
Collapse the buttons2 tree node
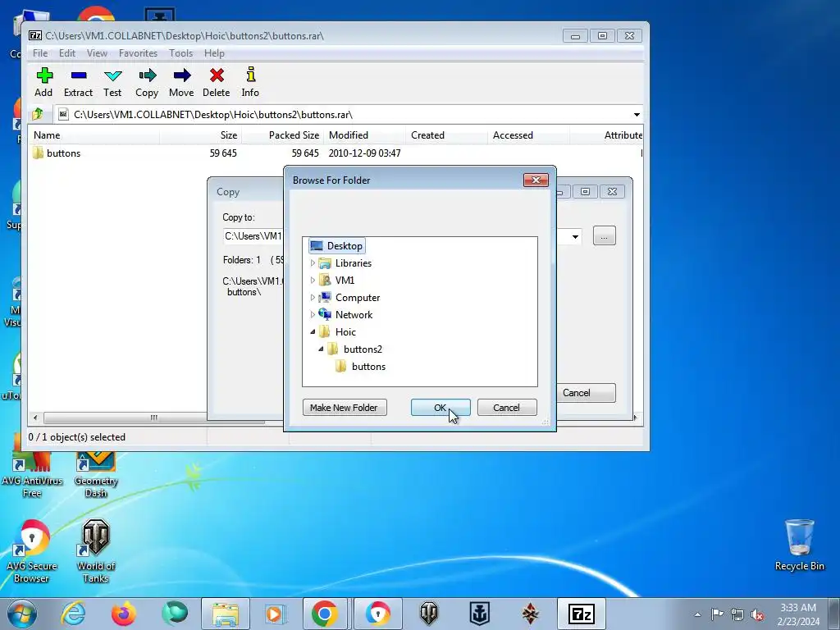(x=321, y=349)
